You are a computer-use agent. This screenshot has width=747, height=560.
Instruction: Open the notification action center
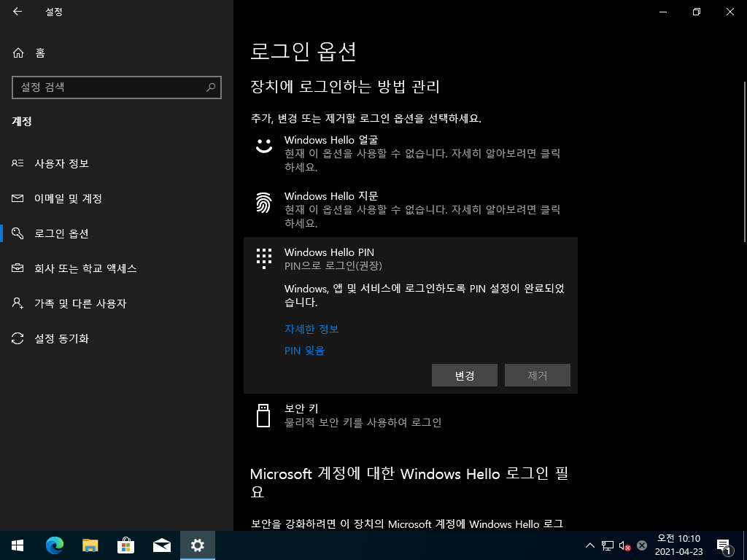pos(724,545)
